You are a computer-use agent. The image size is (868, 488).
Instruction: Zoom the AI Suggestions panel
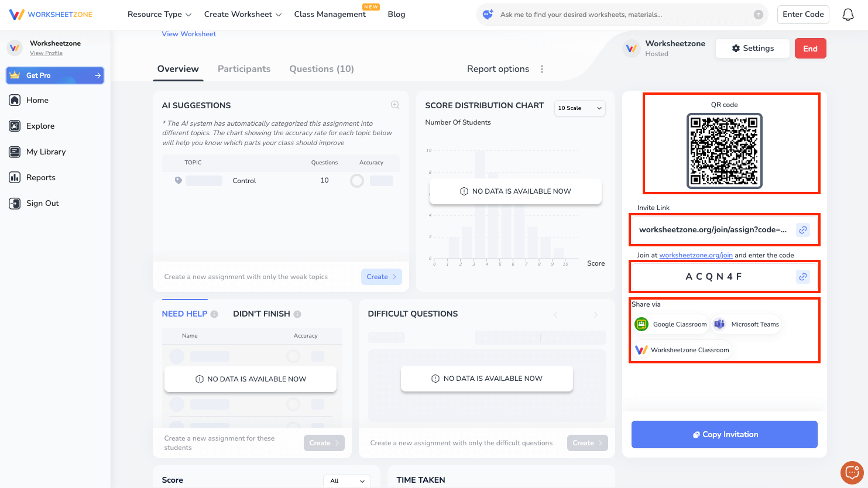click(x=395, y=105)
